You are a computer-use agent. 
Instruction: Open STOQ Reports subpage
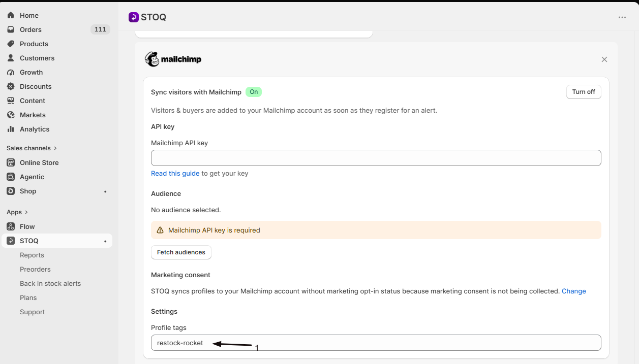(32, 255)
